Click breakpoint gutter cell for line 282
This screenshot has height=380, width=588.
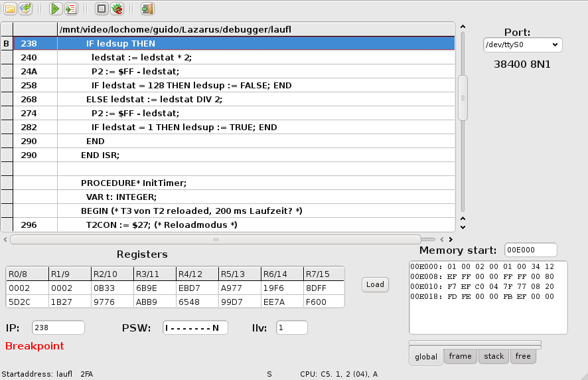tap(7, 128)
